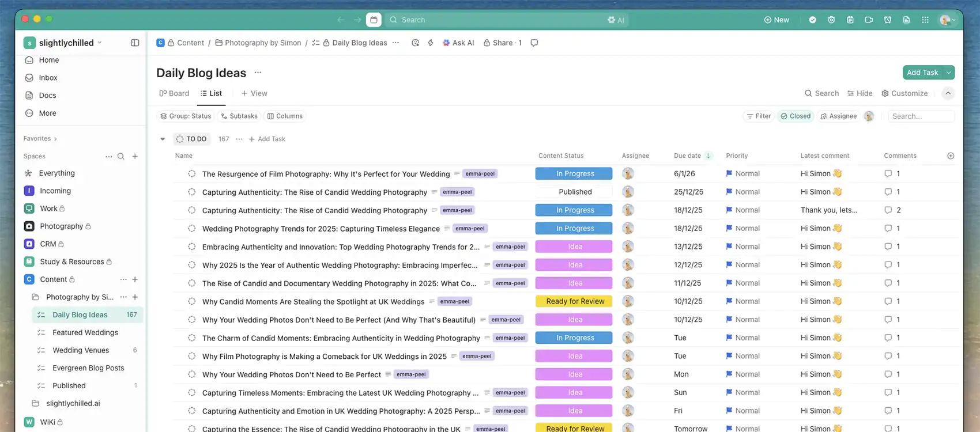The height and width of the screenshot is (432, 980).
Task: Click Idea status badge for 13/12/25 row
Action: pos(574,247)
